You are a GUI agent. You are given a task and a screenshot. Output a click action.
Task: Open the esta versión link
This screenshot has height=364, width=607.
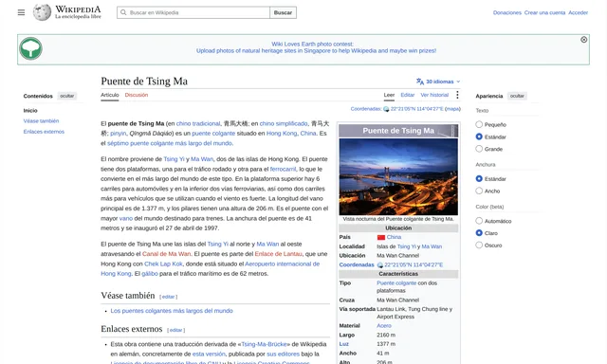coord(209,354)
